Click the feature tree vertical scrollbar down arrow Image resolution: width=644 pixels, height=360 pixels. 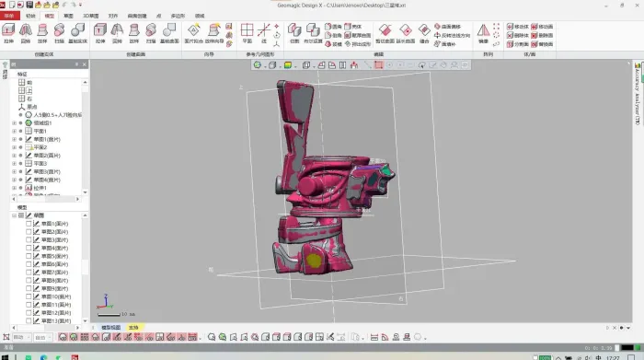click(85, 192)
